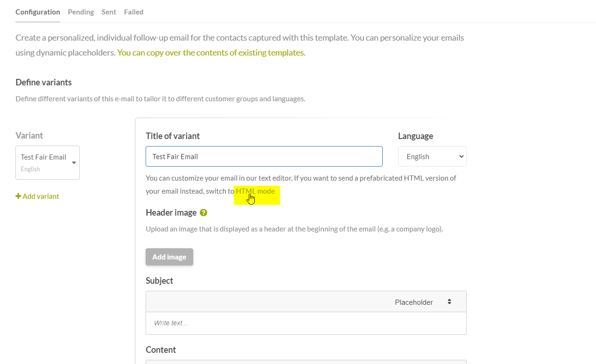This screenshot has width=596, height=364.
Task: Switch to the Pending tab
Action: click(81, 12)
